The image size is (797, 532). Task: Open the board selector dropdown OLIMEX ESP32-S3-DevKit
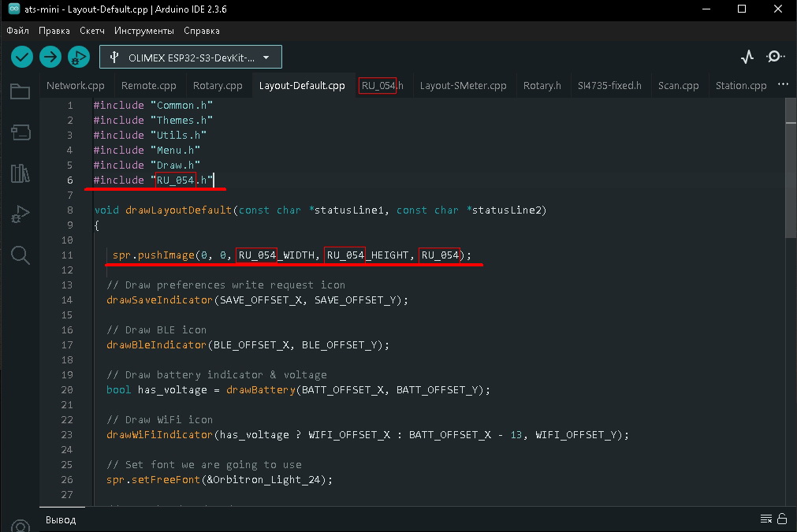click(191, 58)
